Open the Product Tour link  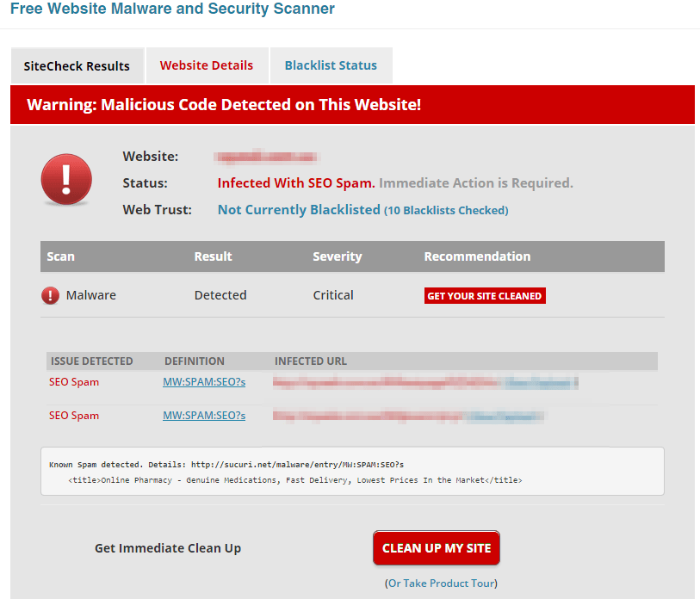(440, 583)
